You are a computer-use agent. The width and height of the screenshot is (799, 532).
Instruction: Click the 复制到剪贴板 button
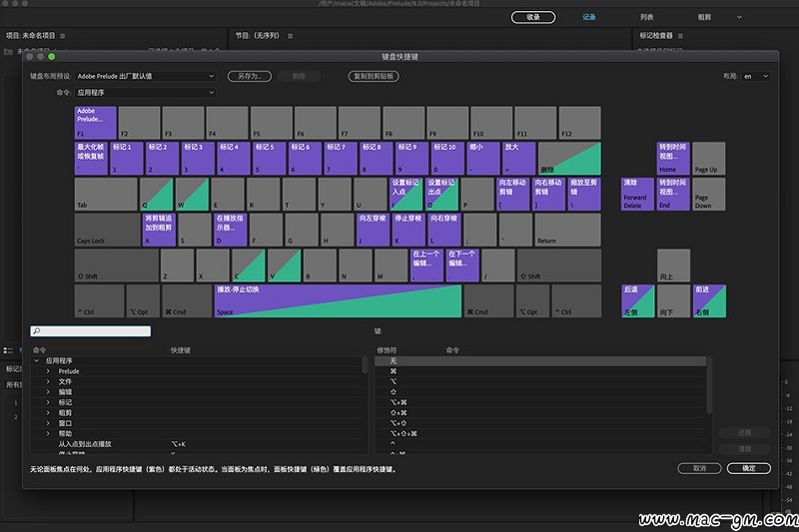tap(374, 77)
